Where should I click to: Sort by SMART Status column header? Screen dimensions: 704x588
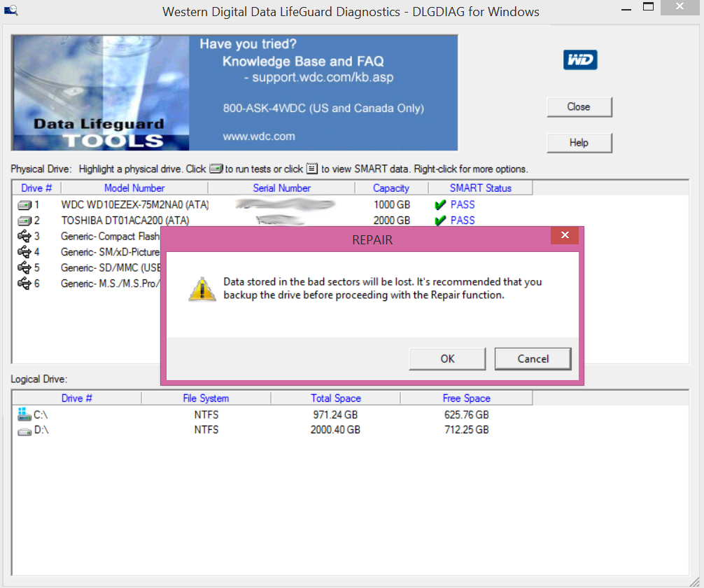480,188
